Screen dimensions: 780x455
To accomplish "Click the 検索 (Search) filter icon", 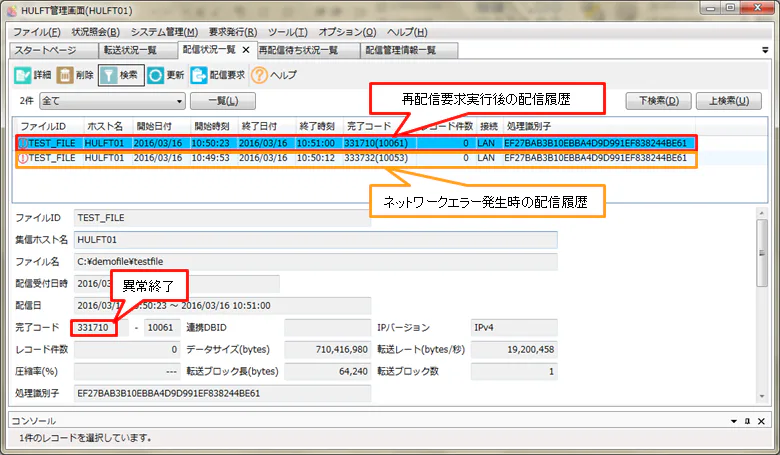I will tap(108, 75).
